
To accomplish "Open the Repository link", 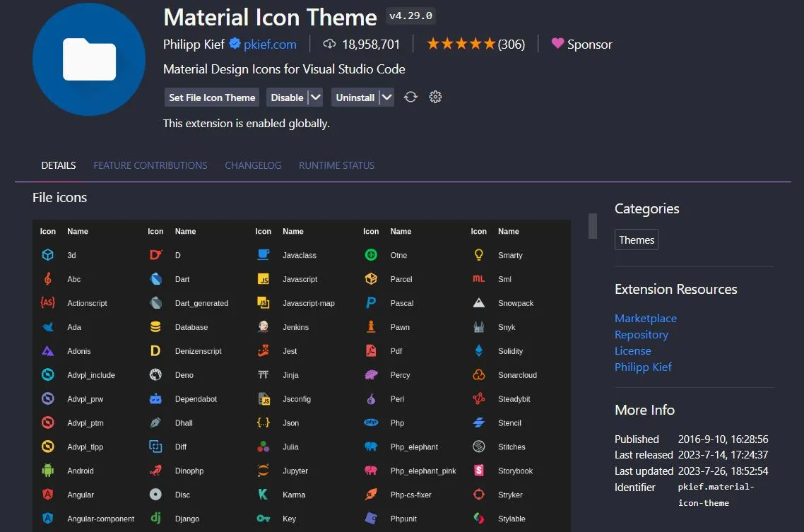I will (x=641, y=334).
